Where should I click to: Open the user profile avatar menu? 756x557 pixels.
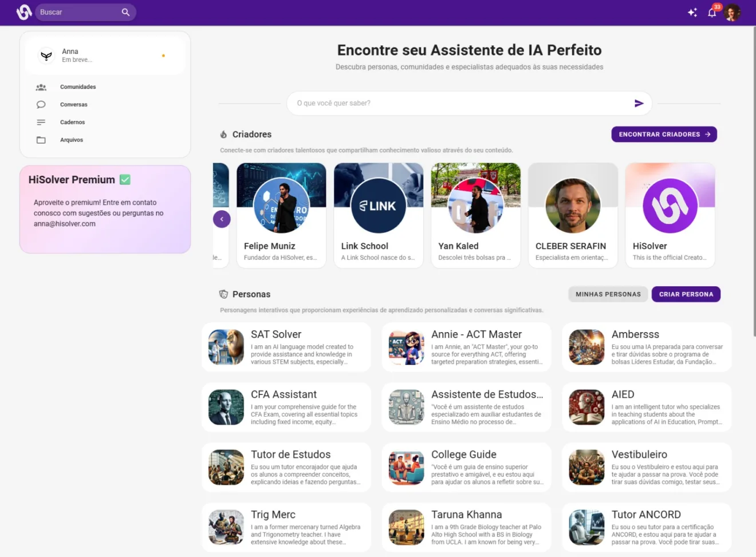[x=732, y=12]
